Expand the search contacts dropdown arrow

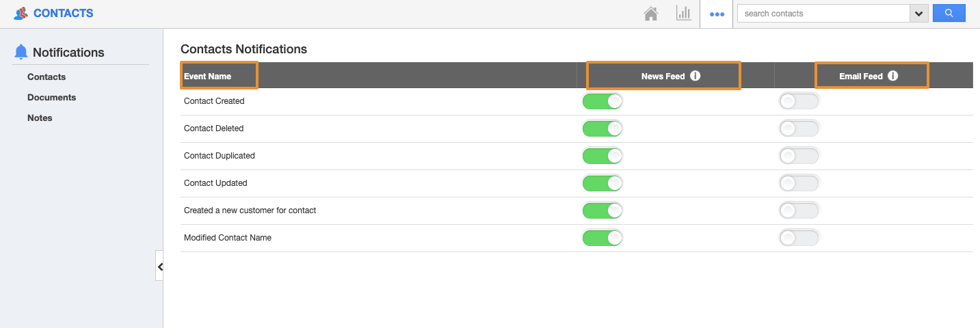pyautogui.click(x=918, y=14)
